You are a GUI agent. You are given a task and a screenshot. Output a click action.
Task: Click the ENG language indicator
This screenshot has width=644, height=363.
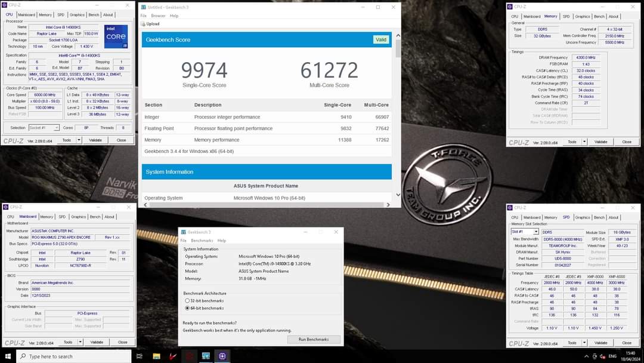coord(612,356)
